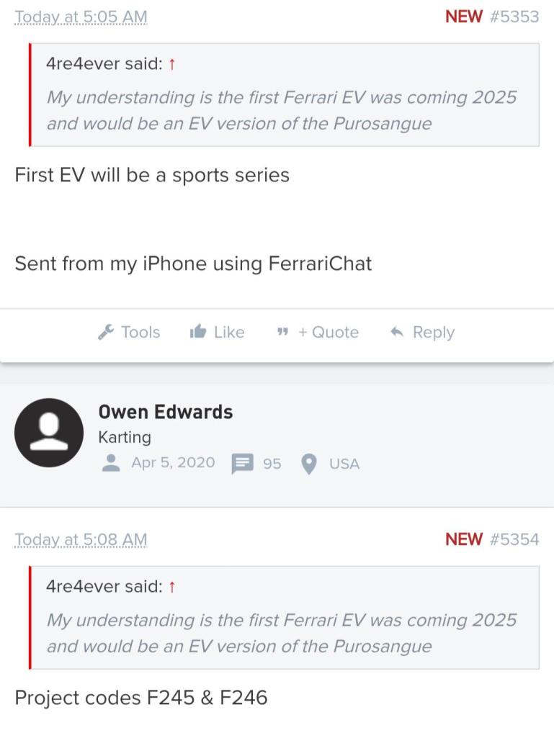Click the message count icon
The height and width of the screenshot is (756, 554).
(x=242, y=464)
